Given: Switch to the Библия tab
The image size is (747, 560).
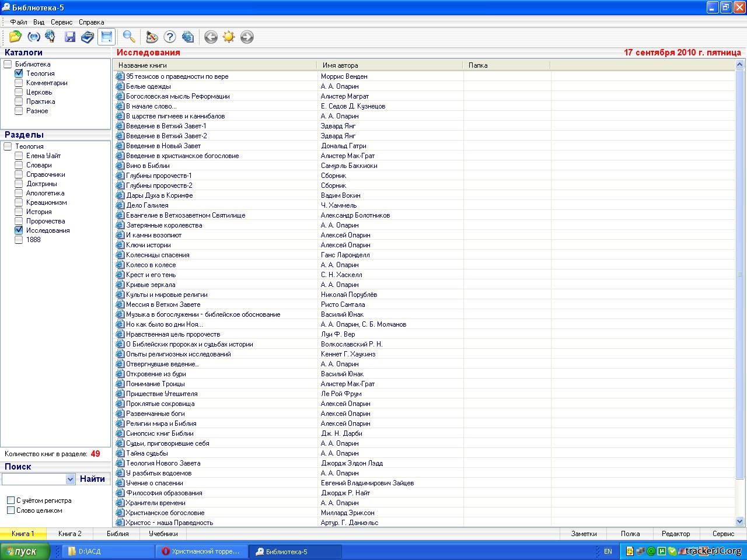Looking at the screenshot, I should pos(118,534).
